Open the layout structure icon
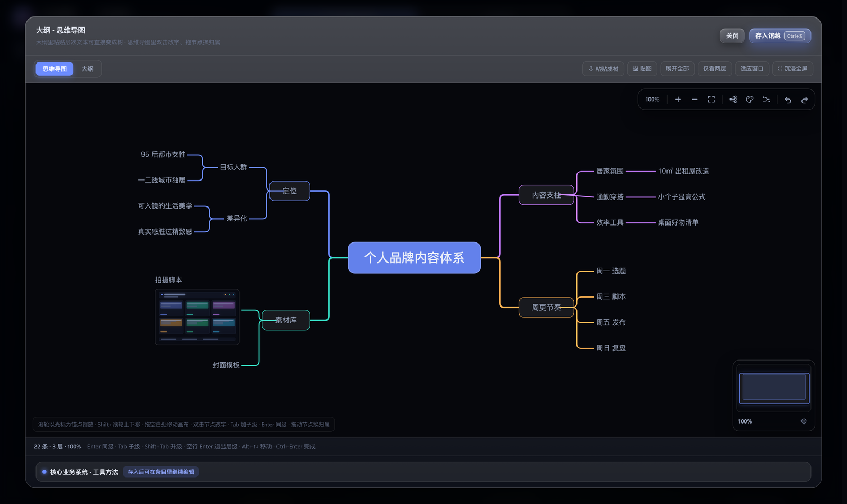847x504 pixels. (x=733, y=100)
